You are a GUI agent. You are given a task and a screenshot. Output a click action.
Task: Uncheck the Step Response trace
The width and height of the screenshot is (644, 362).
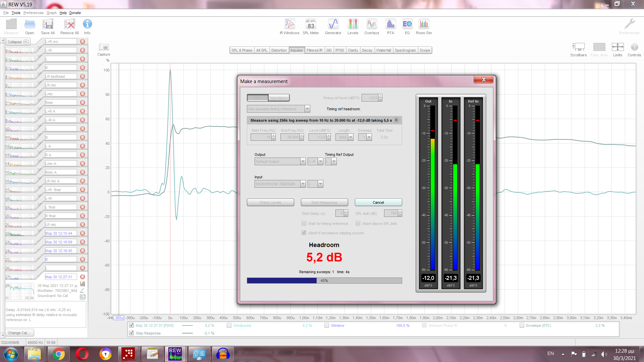tap(131, 333)
